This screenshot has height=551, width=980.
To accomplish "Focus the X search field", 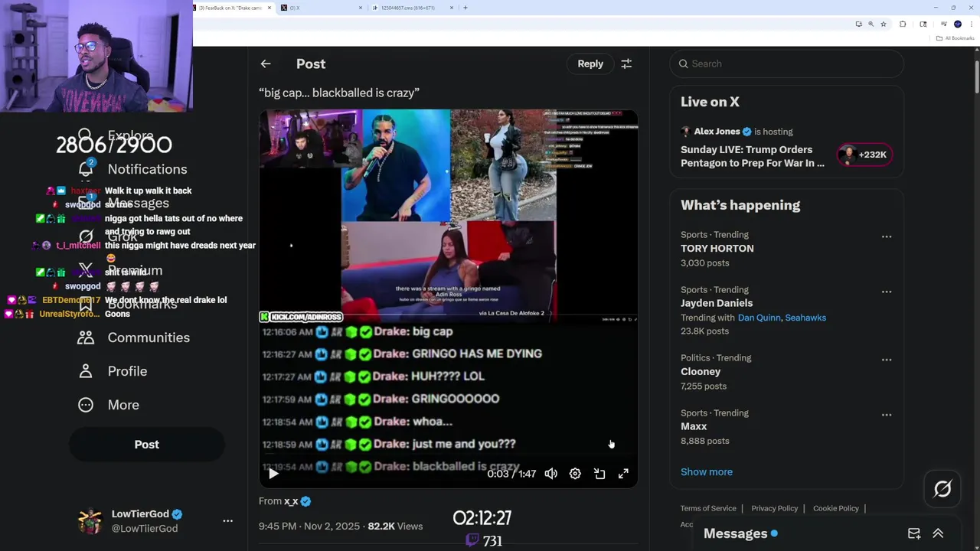I will pos(786,64).
